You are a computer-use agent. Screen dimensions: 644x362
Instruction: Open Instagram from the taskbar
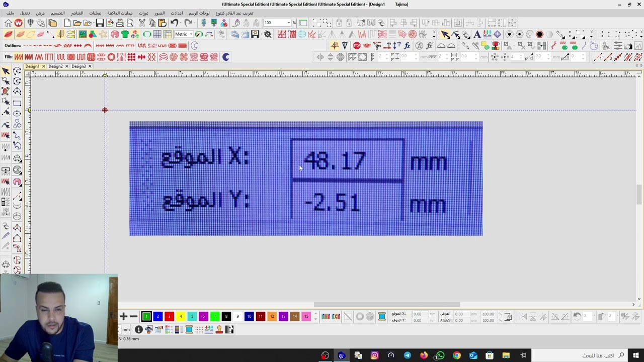point(374,355)
